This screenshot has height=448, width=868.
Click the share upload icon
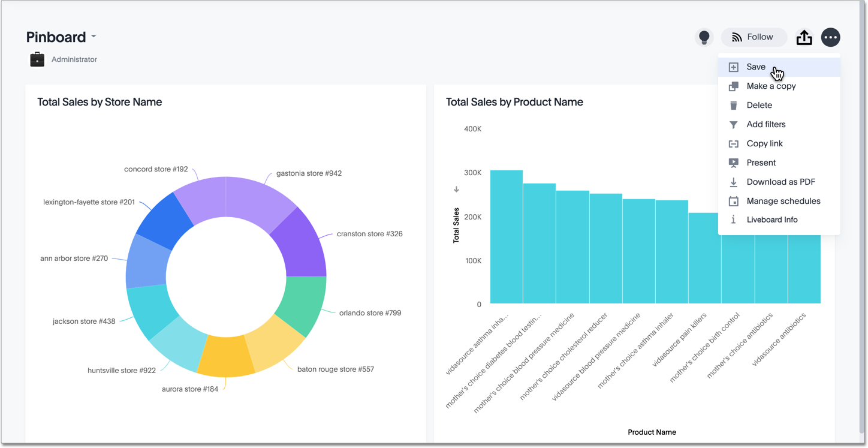804,37
